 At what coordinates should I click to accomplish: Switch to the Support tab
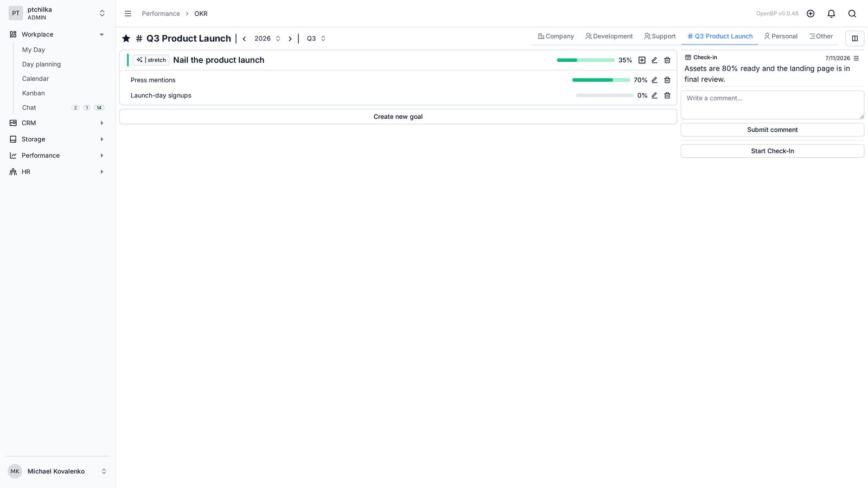point(660,36)
